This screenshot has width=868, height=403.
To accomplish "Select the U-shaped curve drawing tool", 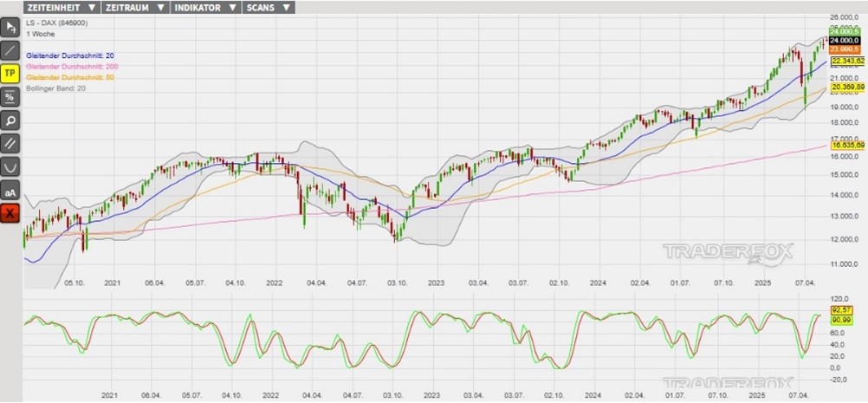I will [x=10, y=166].
